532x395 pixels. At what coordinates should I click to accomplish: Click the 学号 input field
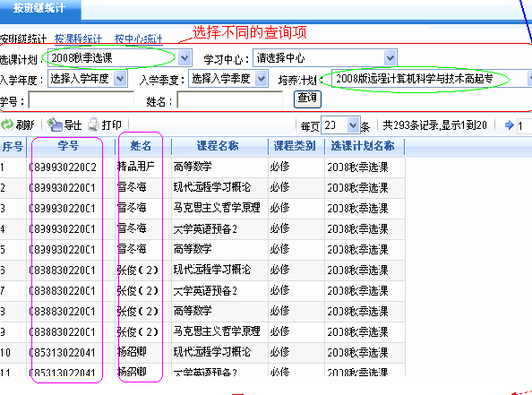(82, 100)
